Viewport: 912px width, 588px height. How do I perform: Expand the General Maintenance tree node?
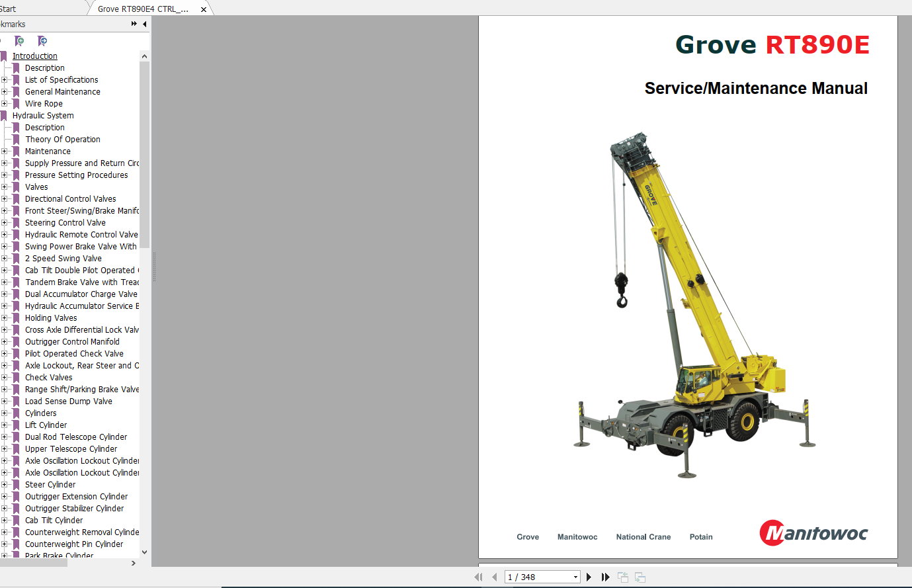5,92
